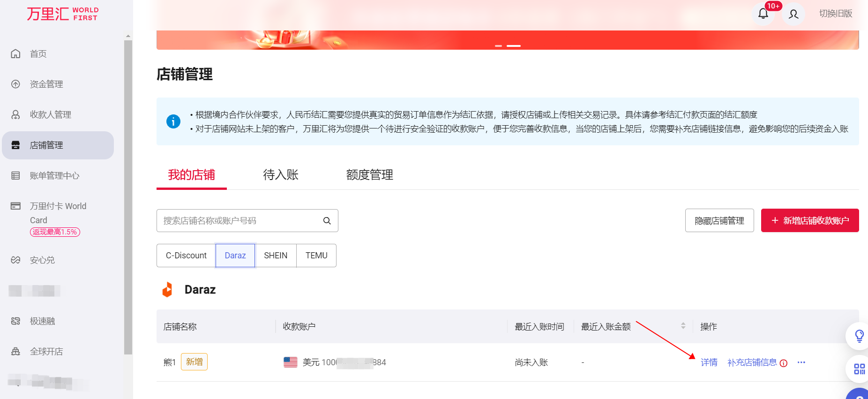The width and height of the screenshot is (868, 399).
Task: Select the SHEIN platform filter
Action: tap(276, 256)
